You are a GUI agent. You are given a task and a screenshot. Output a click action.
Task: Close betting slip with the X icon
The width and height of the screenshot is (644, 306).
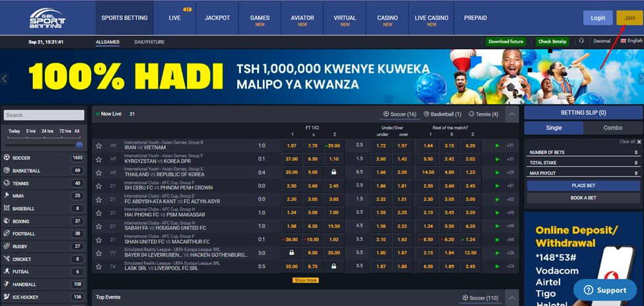[639, 141]
